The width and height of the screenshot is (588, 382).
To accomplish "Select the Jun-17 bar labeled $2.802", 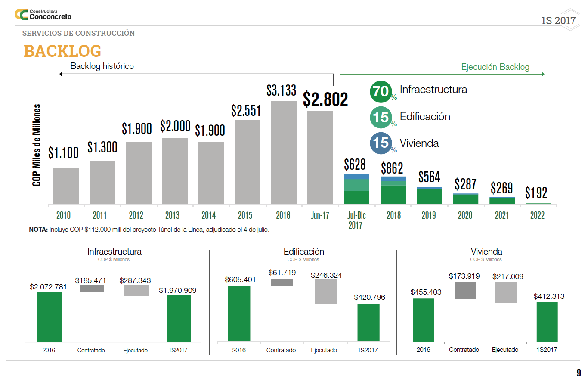I will coord(320,157).
